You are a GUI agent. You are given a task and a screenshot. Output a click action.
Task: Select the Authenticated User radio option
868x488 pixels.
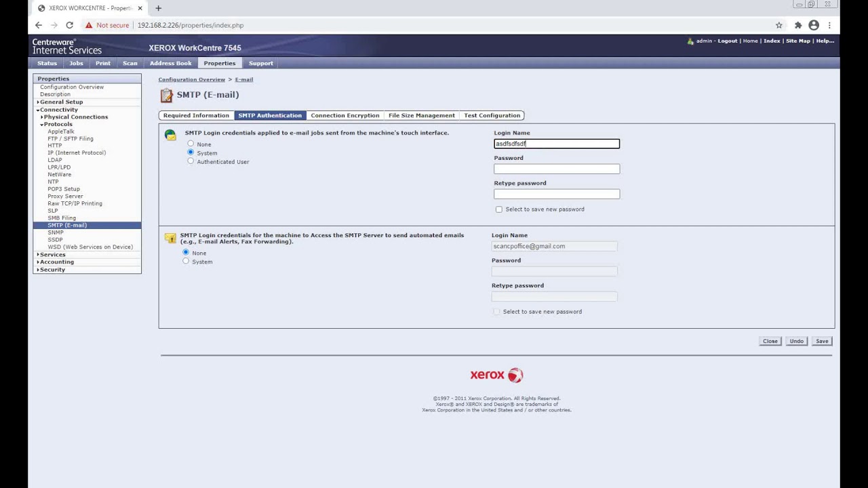coord(191,161)
